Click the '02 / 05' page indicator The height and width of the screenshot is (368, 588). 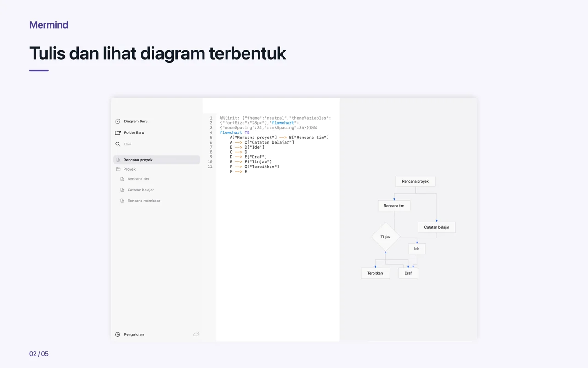coord(39,354)
